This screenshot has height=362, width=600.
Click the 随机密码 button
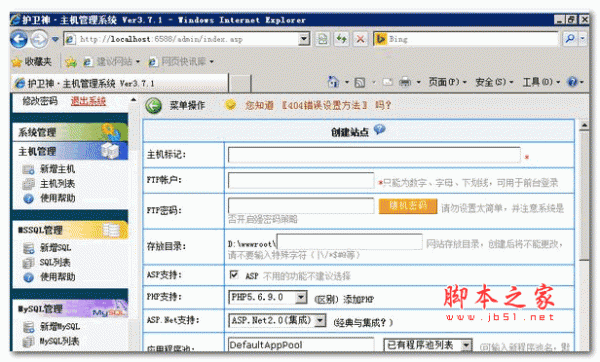pyautogui.click(x=408, y=206)
